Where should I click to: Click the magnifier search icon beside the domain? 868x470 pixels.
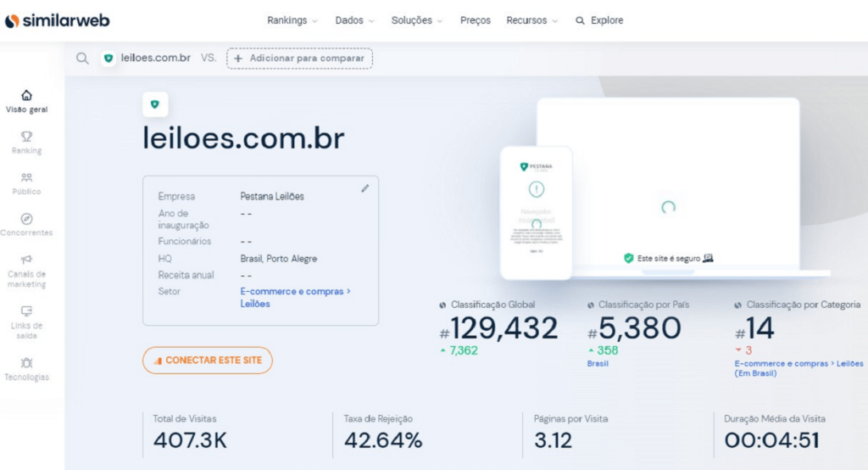(x=82, y=59)
